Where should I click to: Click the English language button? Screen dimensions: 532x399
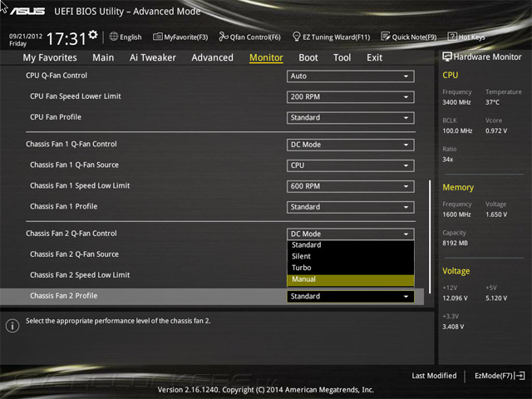pos(126,37)
